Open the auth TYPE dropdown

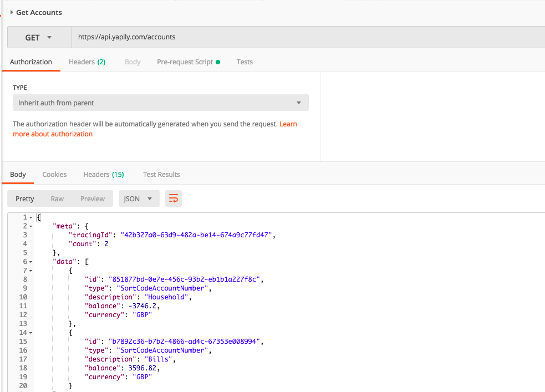coord(160,103)
